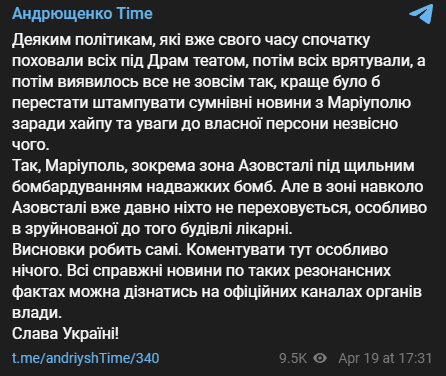
Task: Click the opening words Деяким політикам
Action: [82, 40]
